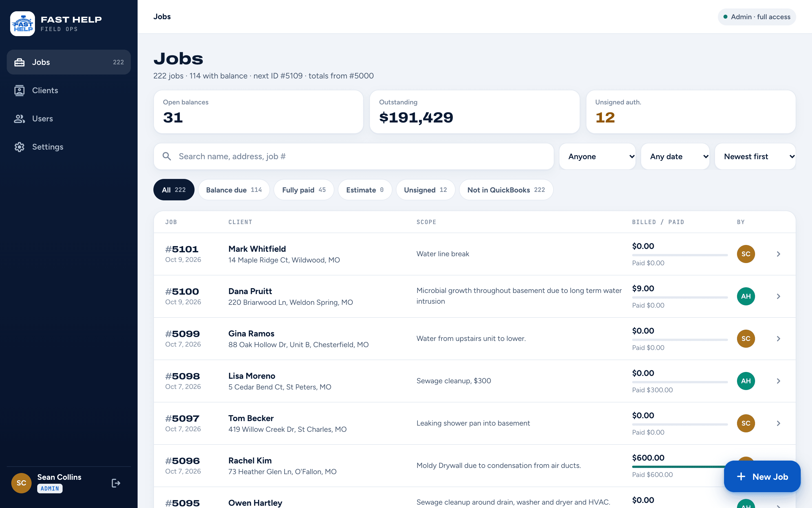Click the SC avatar on Tom Becker row

coord(746,423)
